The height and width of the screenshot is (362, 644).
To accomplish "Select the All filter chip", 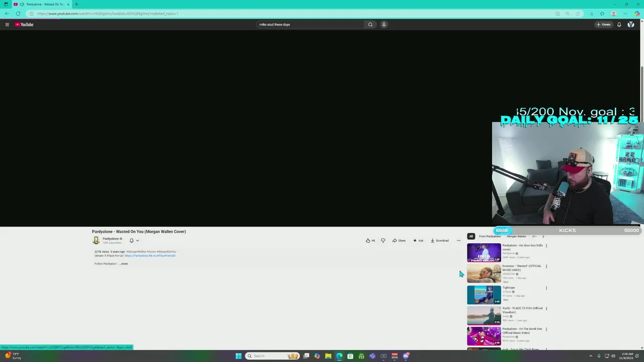I will click(x=471, y=236).
